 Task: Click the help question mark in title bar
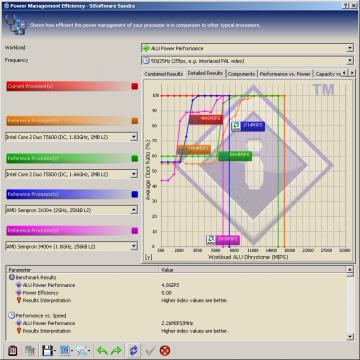point(346,6)
